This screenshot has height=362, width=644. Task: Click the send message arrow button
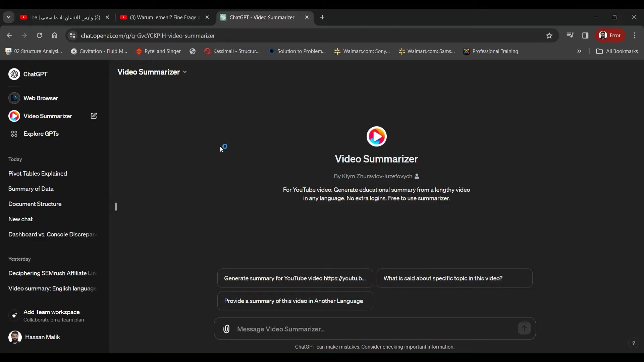[524, 328]
